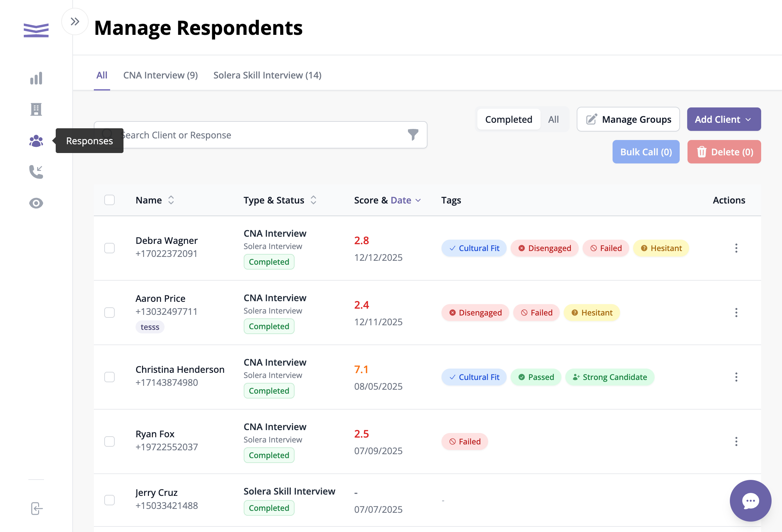Select the All filter toggle next to Completed
782x532 pixels.
click(553, 119)
